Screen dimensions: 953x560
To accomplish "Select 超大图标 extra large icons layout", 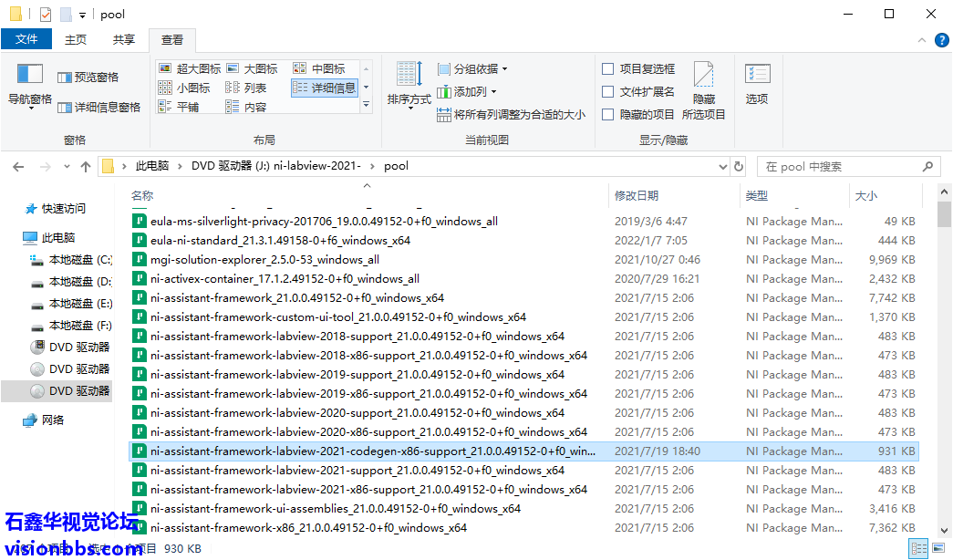I will [190, 69].
